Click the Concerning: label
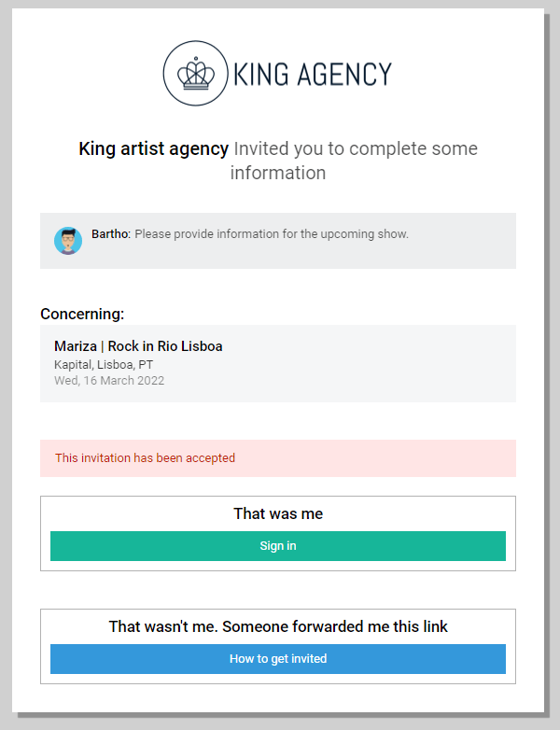 pos(82,315)
